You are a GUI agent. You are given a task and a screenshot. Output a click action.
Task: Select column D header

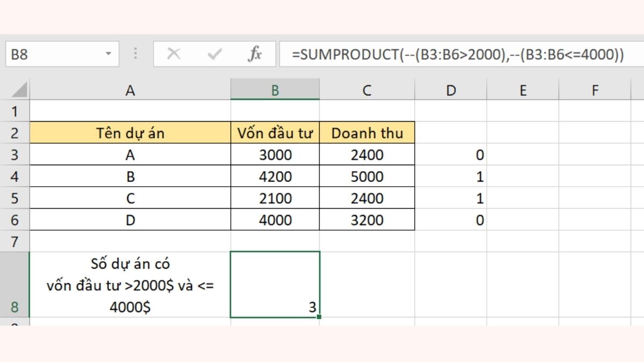[x=451, y=90]
